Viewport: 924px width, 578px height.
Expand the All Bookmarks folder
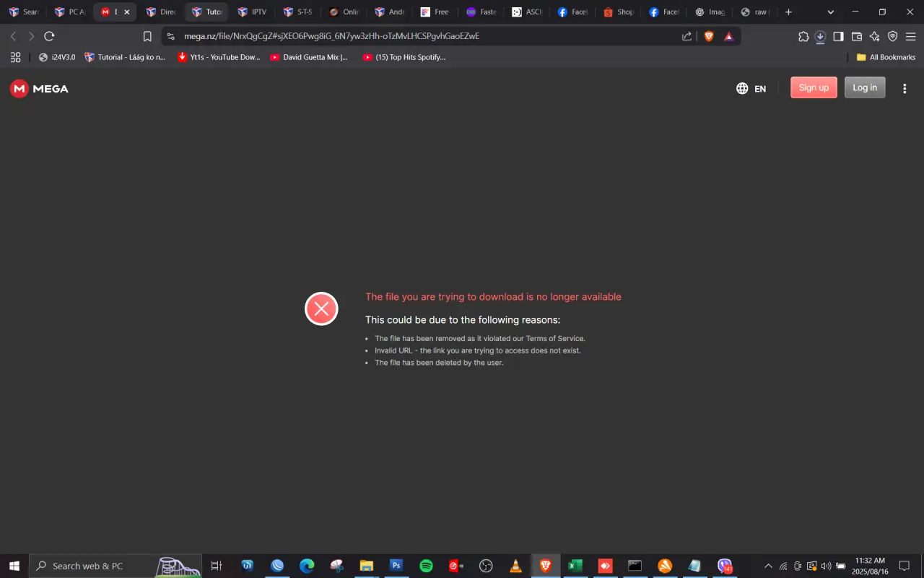pyautogui.click(x=886, y=57)
